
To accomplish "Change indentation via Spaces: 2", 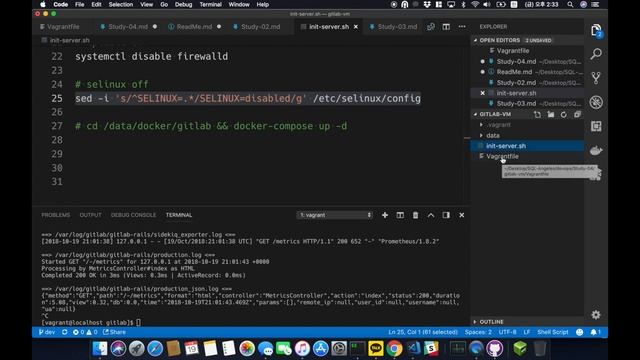I will tap(478, 332).
